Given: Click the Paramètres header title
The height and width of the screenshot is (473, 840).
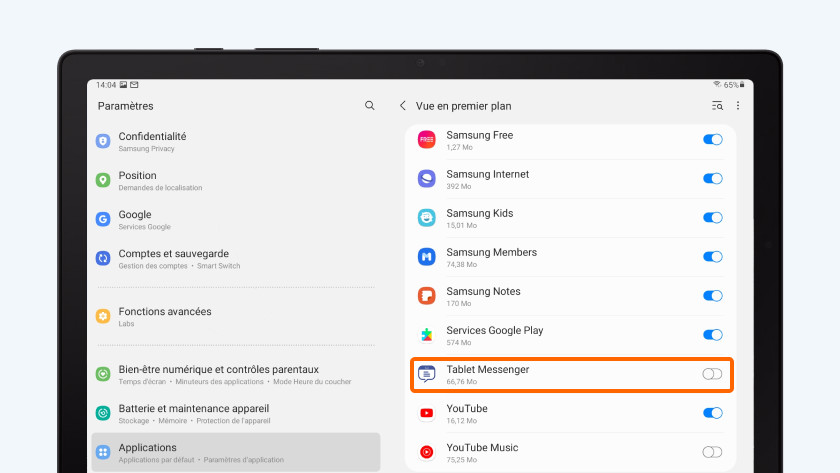Looking at the screenshot, I should tap(125, 106).
